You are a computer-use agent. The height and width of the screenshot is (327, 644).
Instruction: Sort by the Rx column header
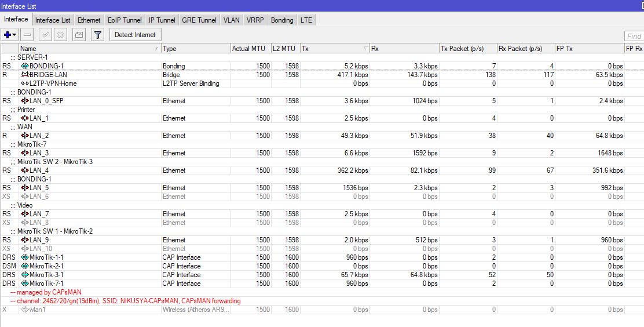pos(404,49)
